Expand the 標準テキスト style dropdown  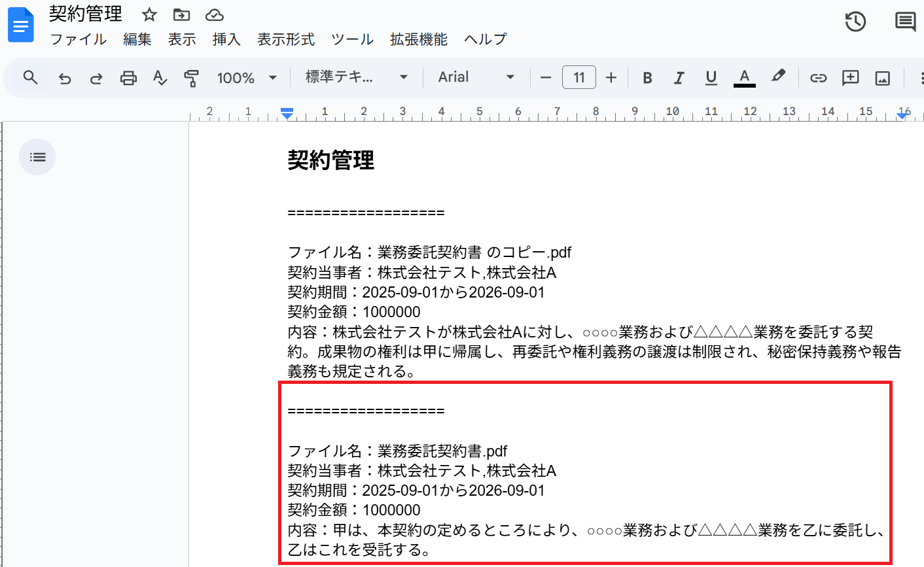tap(356, 77)
